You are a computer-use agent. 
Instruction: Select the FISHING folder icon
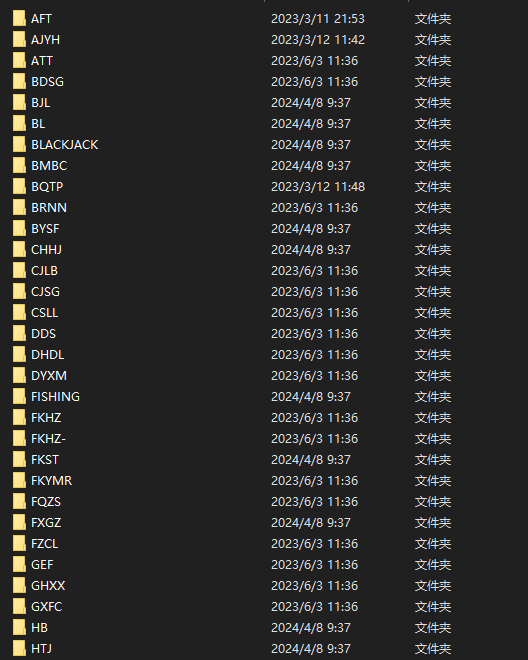(x=19, y=397)
